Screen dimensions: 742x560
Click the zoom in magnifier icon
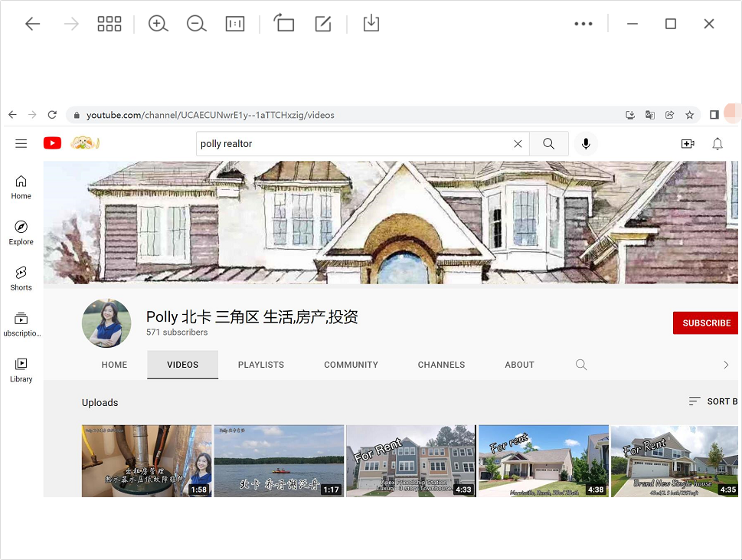point(158,24)
